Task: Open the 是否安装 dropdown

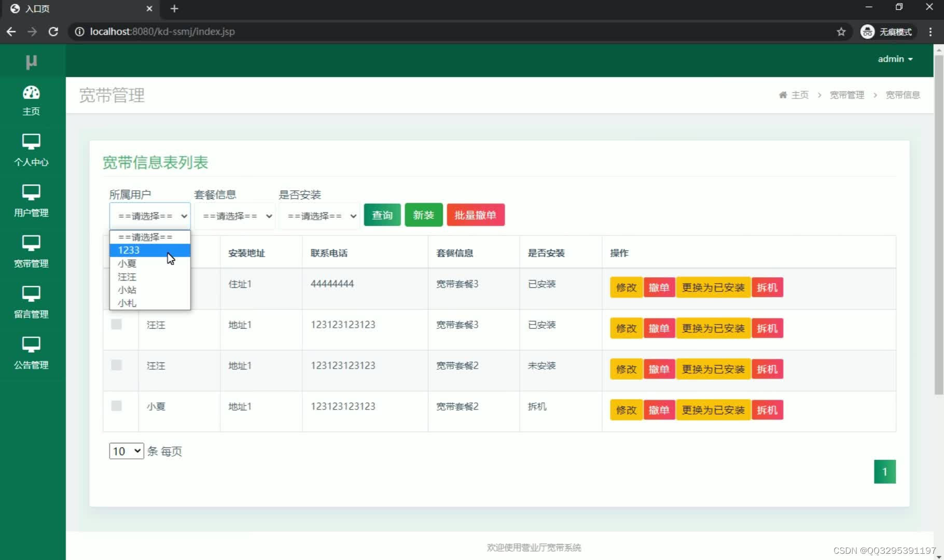Action: coord(320,216)
